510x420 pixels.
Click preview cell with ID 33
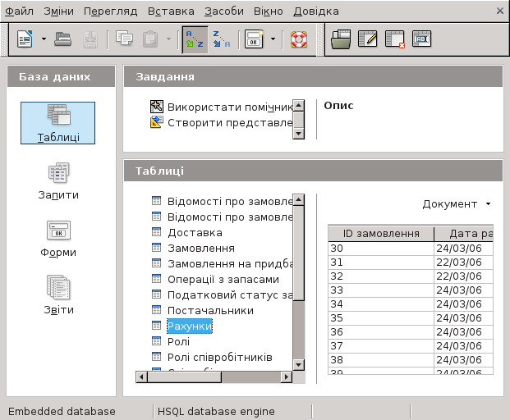pyautogui.click(x=381, y=290)
